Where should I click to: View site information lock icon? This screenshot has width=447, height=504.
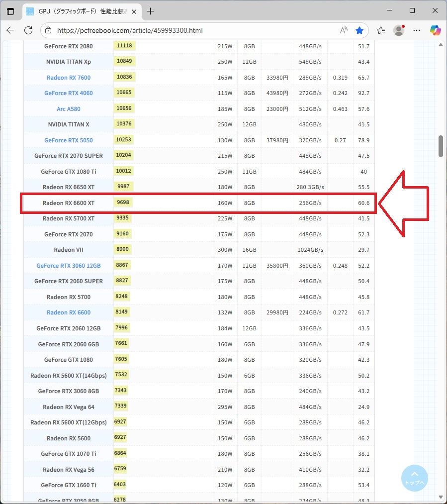coord(48,30)
